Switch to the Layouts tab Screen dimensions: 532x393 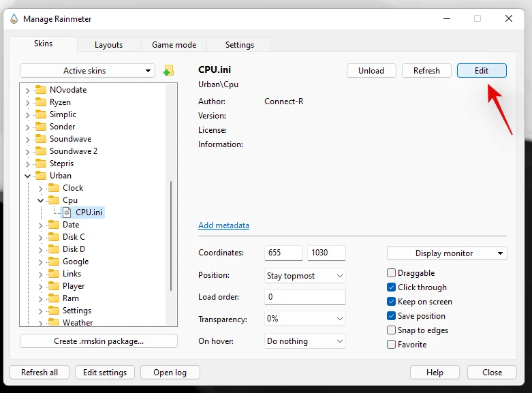point(108,45)
